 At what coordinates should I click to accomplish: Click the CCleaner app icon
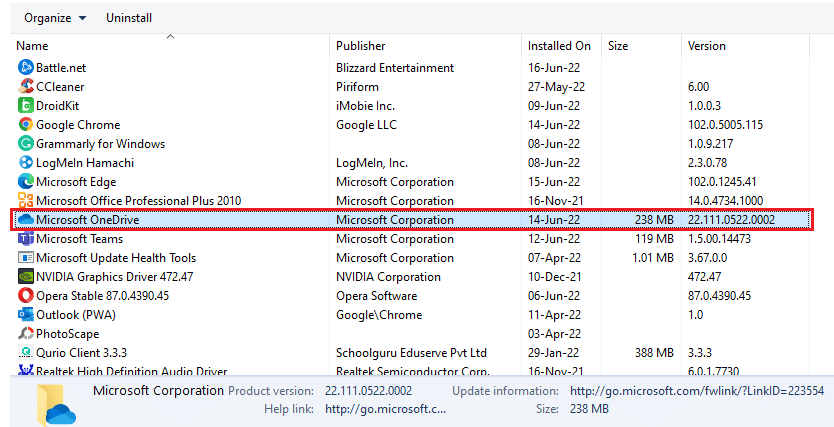26,87
